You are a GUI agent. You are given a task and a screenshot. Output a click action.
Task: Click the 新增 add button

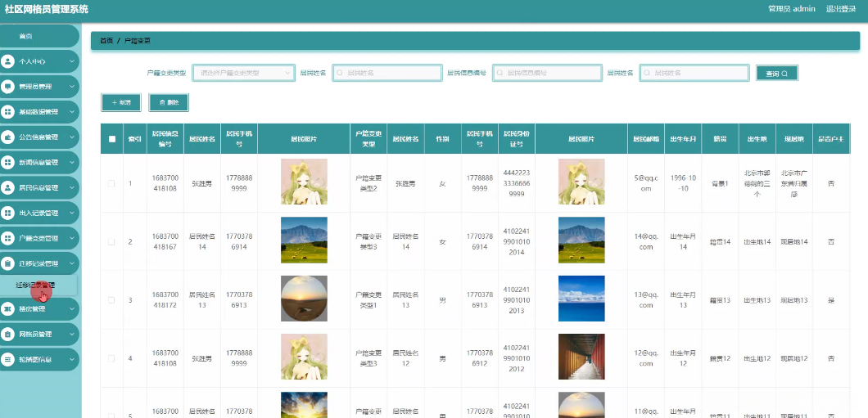(x=120, y=103)
